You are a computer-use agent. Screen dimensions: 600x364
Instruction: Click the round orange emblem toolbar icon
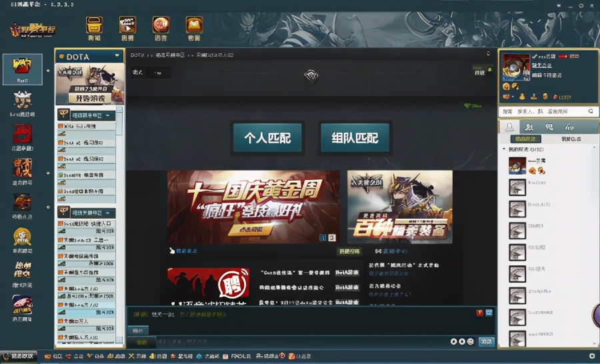coord(161,25)
